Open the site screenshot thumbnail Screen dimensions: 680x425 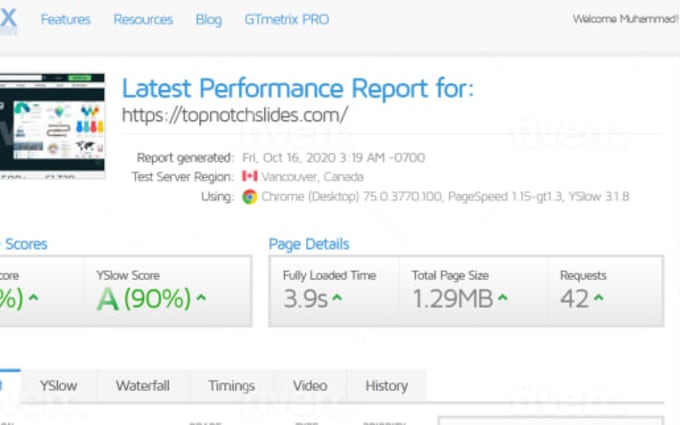tap(52, 125)
